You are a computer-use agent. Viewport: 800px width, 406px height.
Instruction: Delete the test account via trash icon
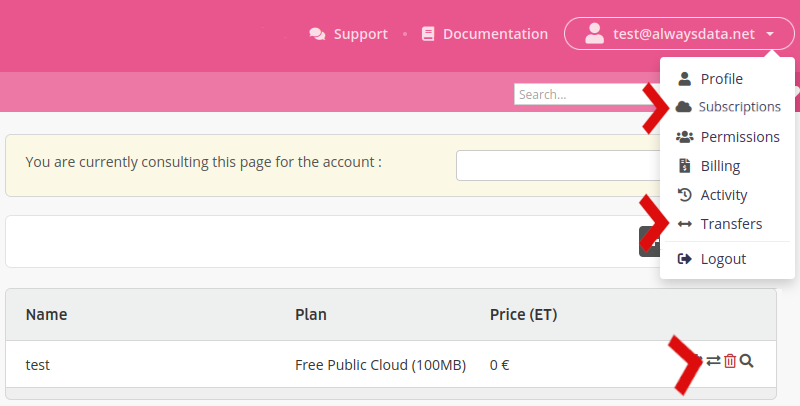click(730, 361)
